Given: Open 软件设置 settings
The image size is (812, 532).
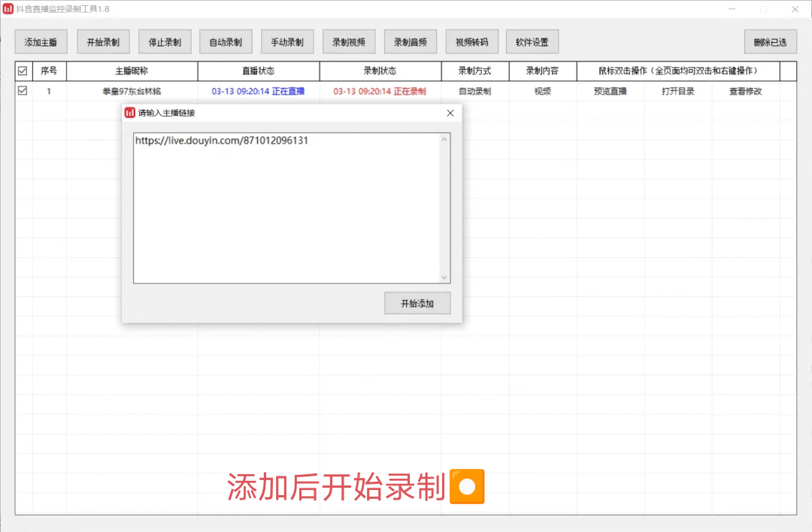Looking at the screenshot, I should tap(532, 42).
